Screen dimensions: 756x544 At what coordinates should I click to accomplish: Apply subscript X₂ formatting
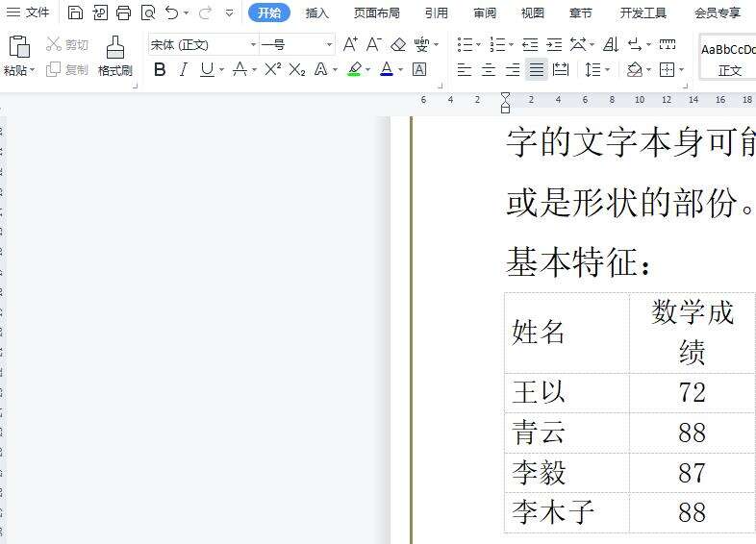point(297,70)
